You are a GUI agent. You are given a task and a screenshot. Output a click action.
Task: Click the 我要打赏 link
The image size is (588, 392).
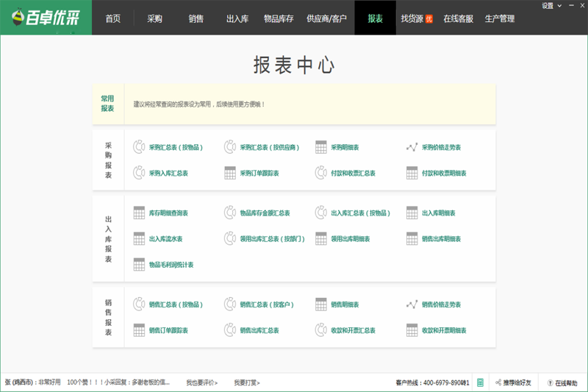click(x=246, y=382)
